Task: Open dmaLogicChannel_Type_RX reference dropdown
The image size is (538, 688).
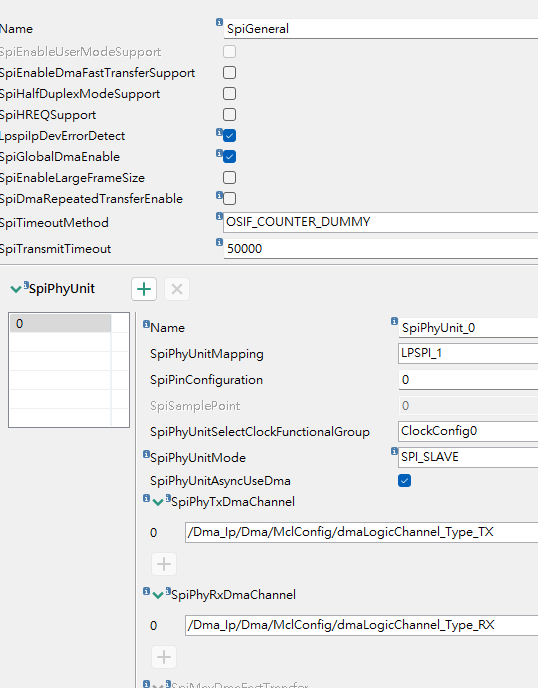Action: click(362, 625)
